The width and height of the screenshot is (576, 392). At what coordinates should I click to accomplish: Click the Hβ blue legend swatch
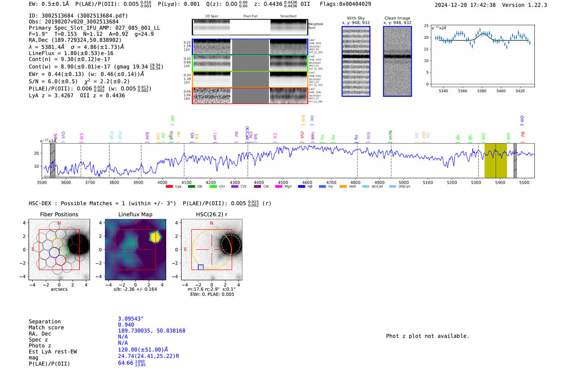[x=302, y=186]
